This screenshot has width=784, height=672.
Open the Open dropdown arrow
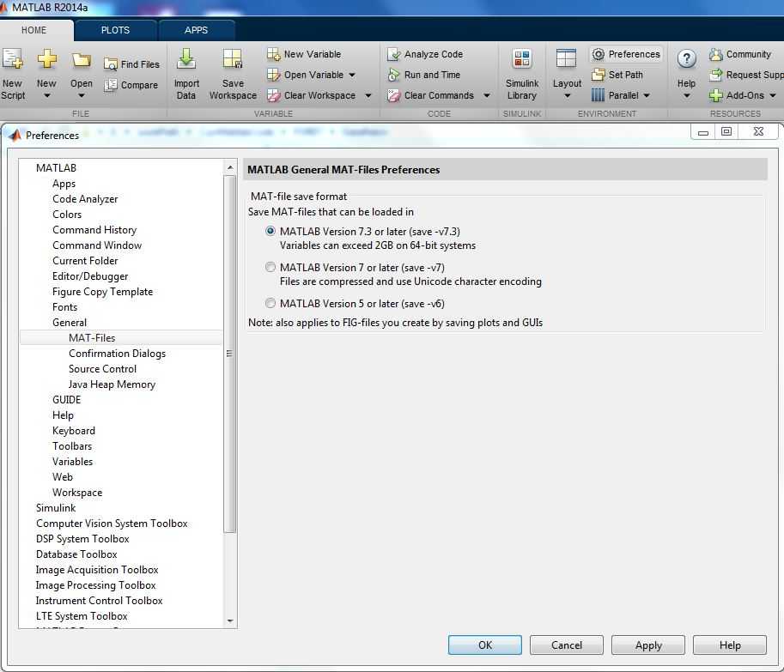(81, 95)
